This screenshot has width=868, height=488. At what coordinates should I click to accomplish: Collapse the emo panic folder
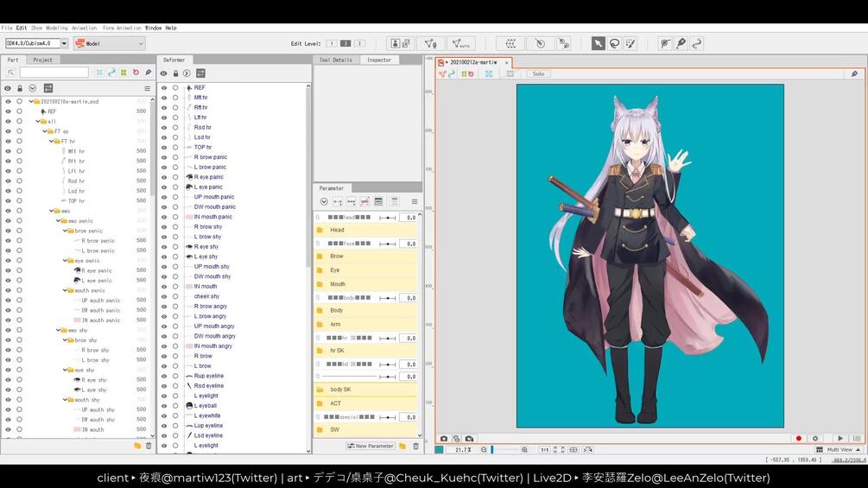pos(58,221)
